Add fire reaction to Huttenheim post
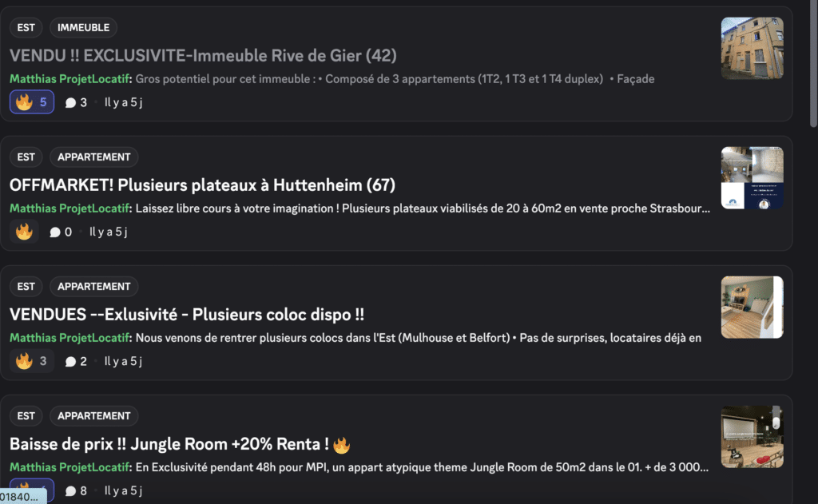818x504 pixels. click(24, 232)
